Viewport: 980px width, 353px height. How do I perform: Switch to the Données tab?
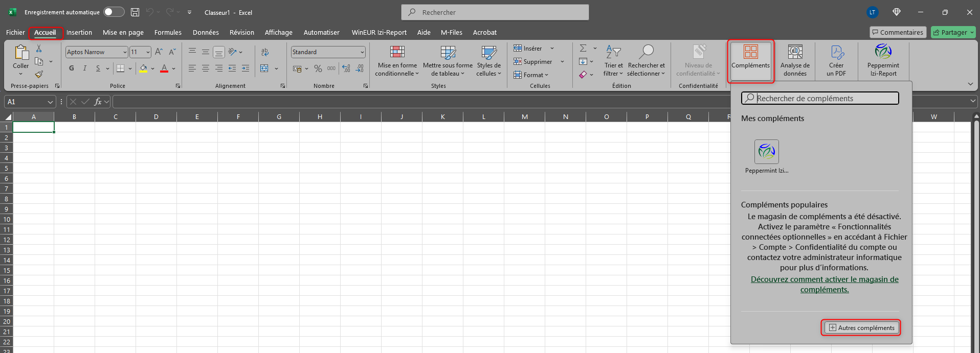click(x=206, y=32)
